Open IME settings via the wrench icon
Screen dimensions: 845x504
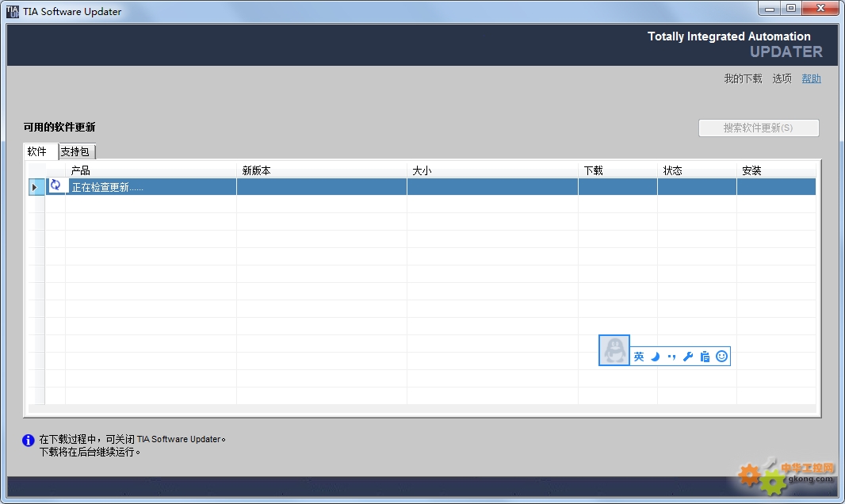(688, 357)
